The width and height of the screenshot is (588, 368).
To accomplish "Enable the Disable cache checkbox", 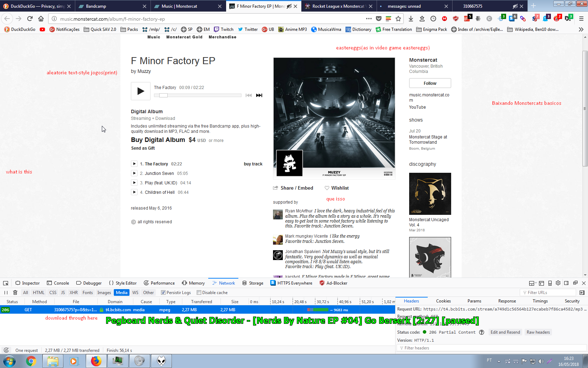I will (x=199, y=293).
